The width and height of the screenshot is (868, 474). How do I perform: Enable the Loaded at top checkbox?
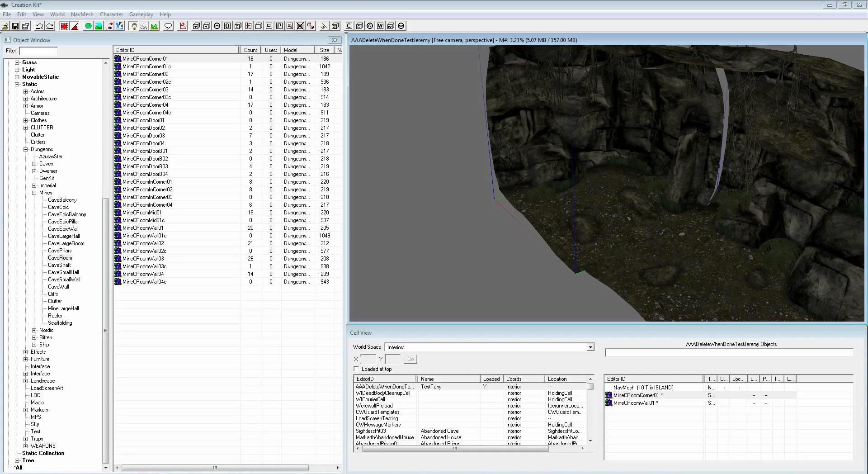click(x=356, y=369)
